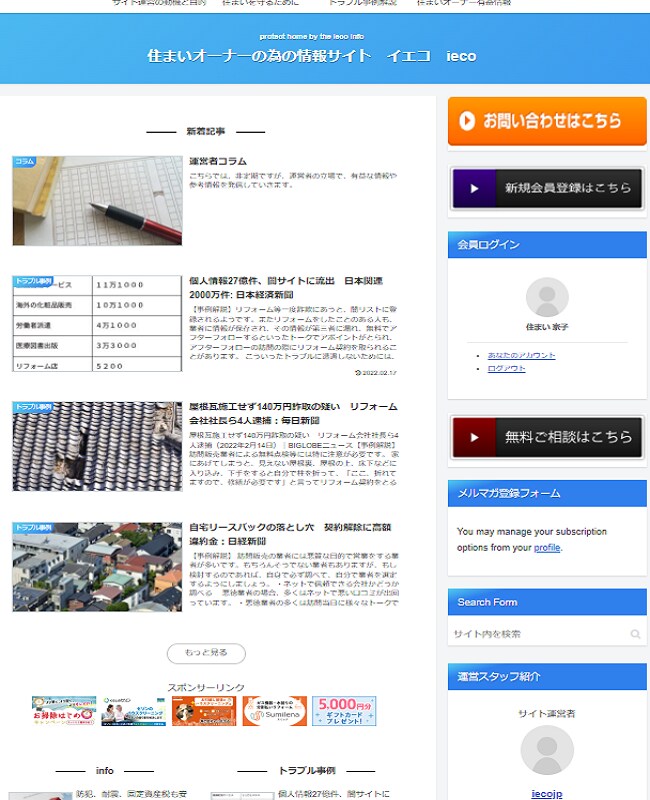Click the スポンサーリンク label
This screenshot has height=800, width=650.
pos(206,688)
